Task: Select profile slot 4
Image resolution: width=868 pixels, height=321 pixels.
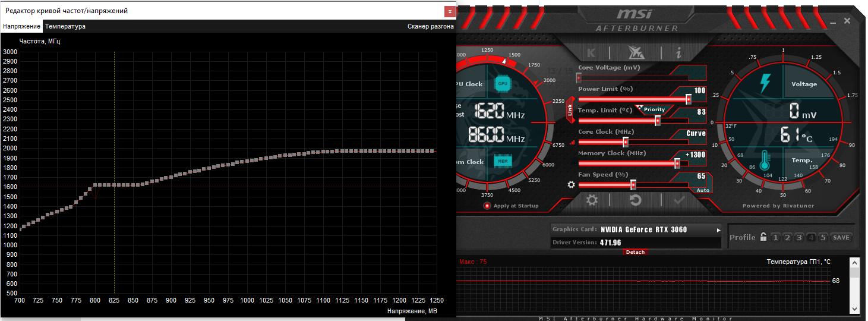Action: click(x=811, y=238)
